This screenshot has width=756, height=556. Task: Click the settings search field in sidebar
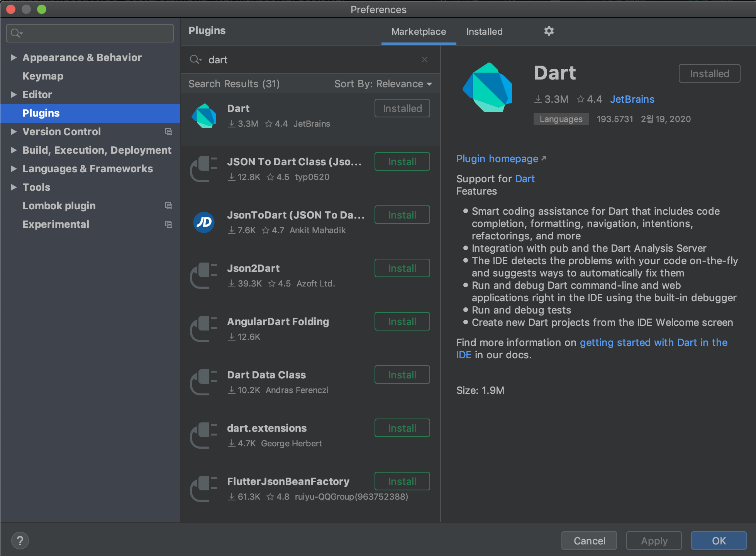coord(97,33)
